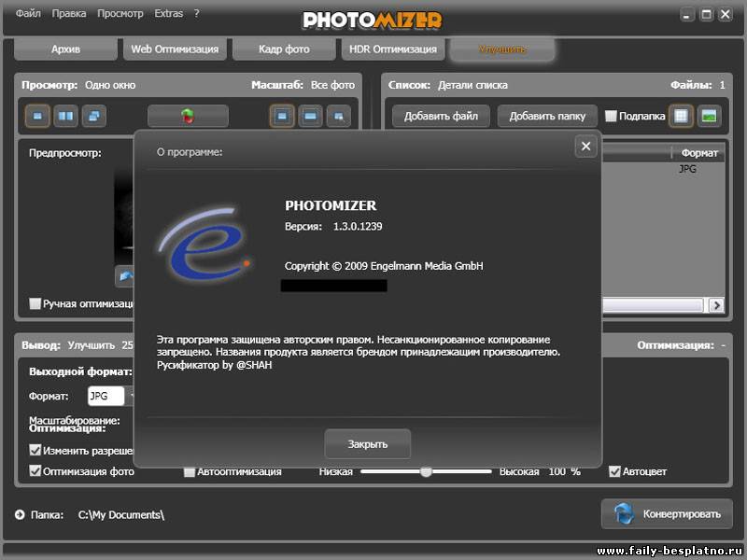Image resolution: width=747 pixels, height=560 pixels.
Task: Open the Просмотр menu
Action: pyautogui.click(x=120, y=13)
